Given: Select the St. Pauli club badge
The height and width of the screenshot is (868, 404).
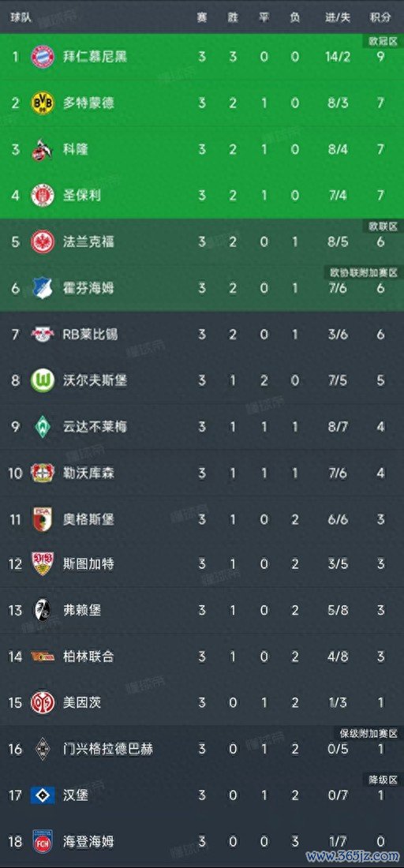Looking at the screenshot, I should tap(43, 196).
